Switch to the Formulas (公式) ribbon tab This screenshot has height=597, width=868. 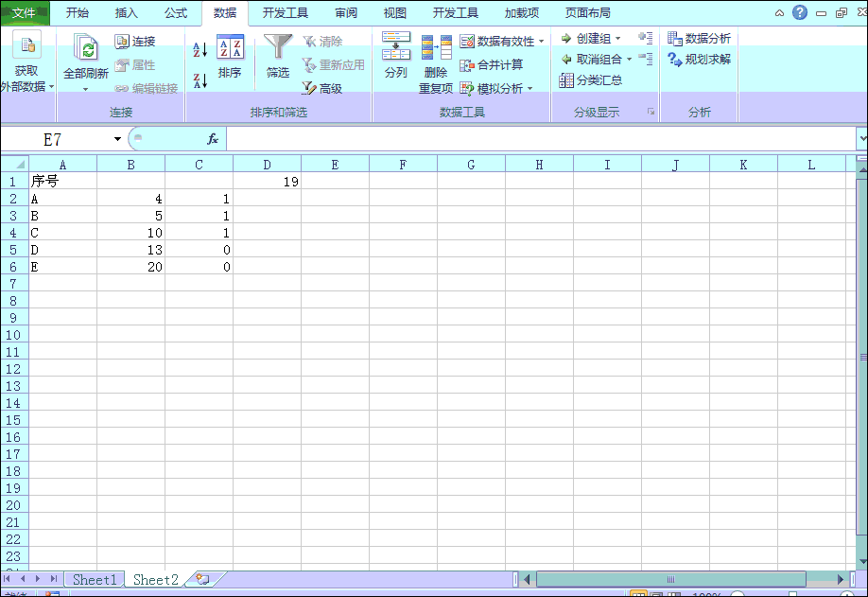176,13
